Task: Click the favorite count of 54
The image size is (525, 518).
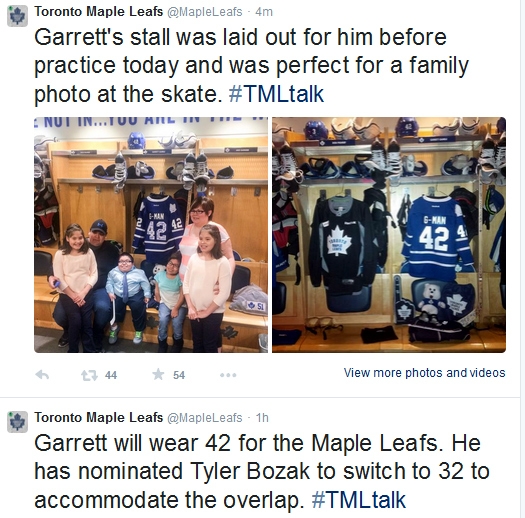Action: (179, 375)
